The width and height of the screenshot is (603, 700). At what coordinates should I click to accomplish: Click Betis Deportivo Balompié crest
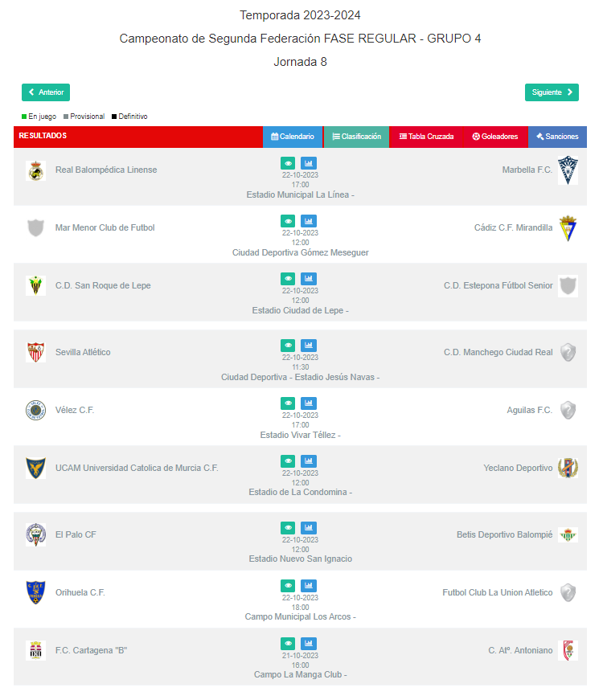tap(568, 534)
